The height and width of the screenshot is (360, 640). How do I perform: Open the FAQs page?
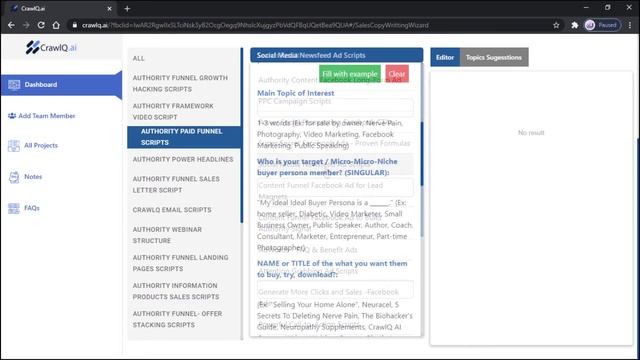point(32,208)
